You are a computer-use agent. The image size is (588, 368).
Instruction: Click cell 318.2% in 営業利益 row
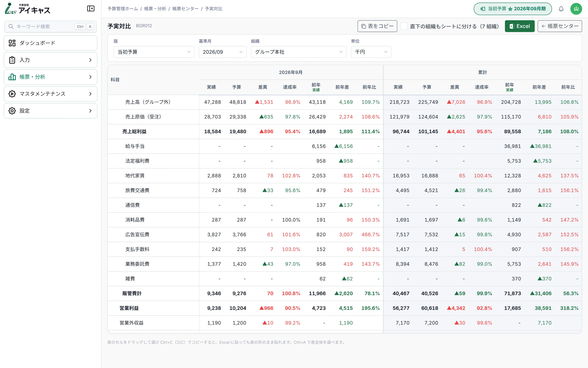[x=569, y=308]
